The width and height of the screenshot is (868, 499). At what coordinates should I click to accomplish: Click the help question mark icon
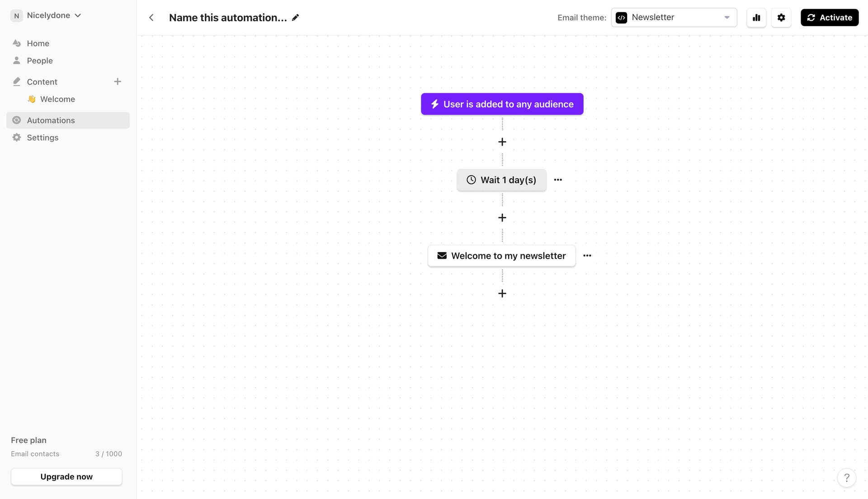(847, 478)
